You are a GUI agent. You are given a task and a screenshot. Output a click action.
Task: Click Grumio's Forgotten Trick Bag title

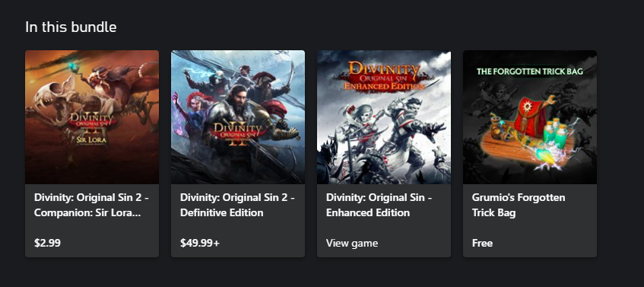pyautogui.click(x=519, y=206)
